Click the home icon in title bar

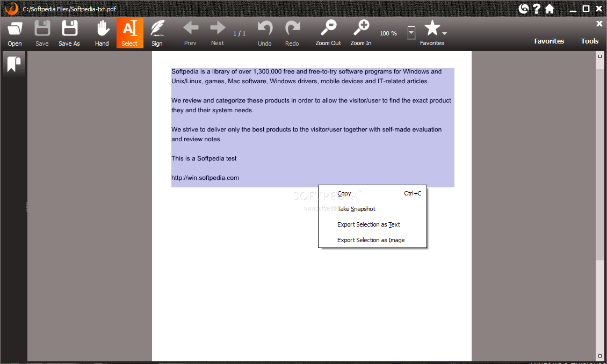point(550,9)
